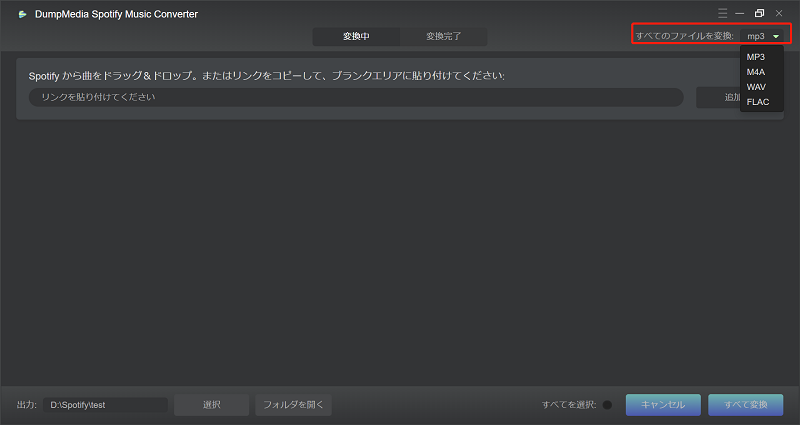Click the 出力 output label
800x425 pixels.
click(x=27, y=405)
